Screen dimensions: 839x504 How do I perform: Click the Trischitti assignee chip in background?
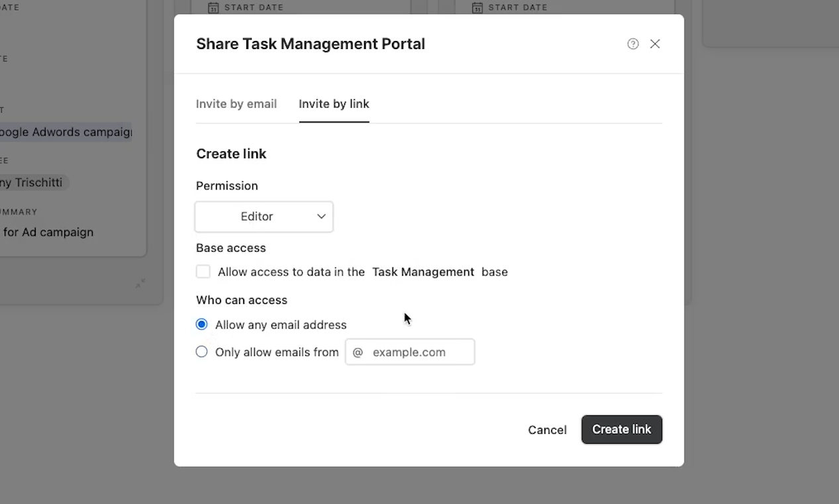point(34,182)
